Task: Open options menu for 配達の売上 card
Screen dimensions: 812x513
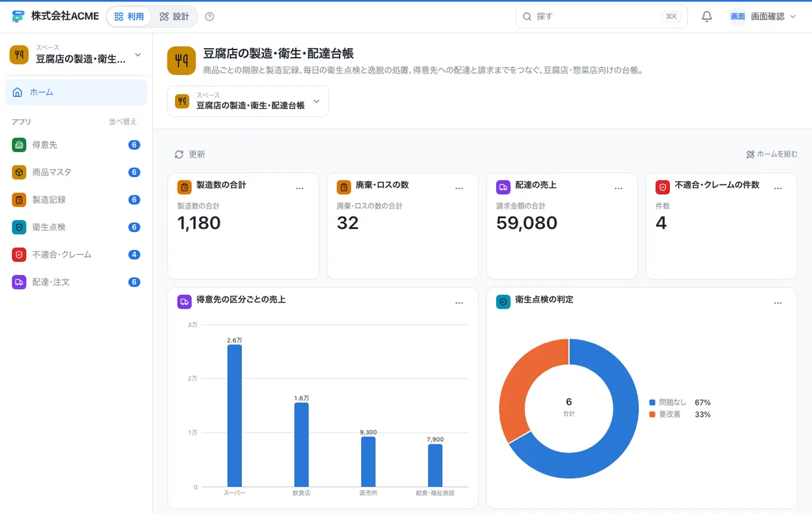Action: coord(619,188)
